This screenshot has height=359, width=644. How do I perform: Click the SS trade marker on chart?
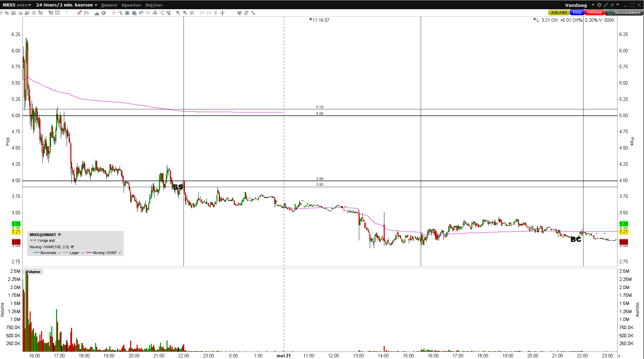coord(178,187)
